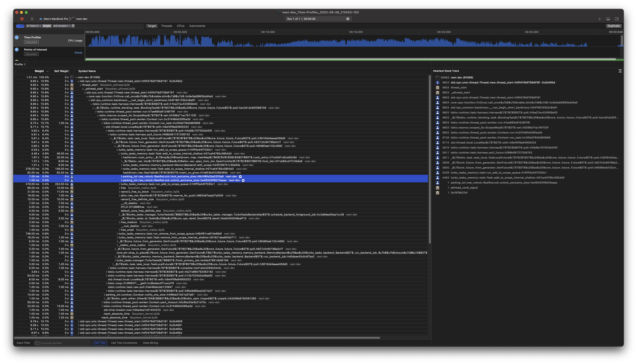This screenshot has height=364, width=637.
Task: Click the red Record button
Action: [22, 19]
